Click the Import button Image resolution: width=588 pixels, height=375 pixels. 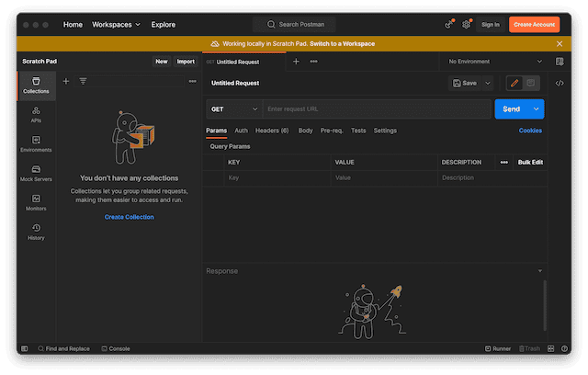coord(186,62)
